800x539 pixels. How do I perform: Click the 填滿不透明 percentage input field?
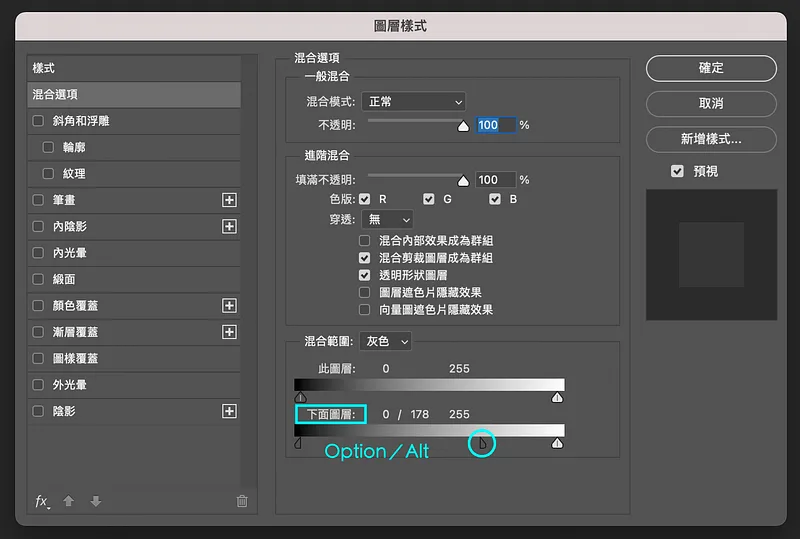point(495,180)
